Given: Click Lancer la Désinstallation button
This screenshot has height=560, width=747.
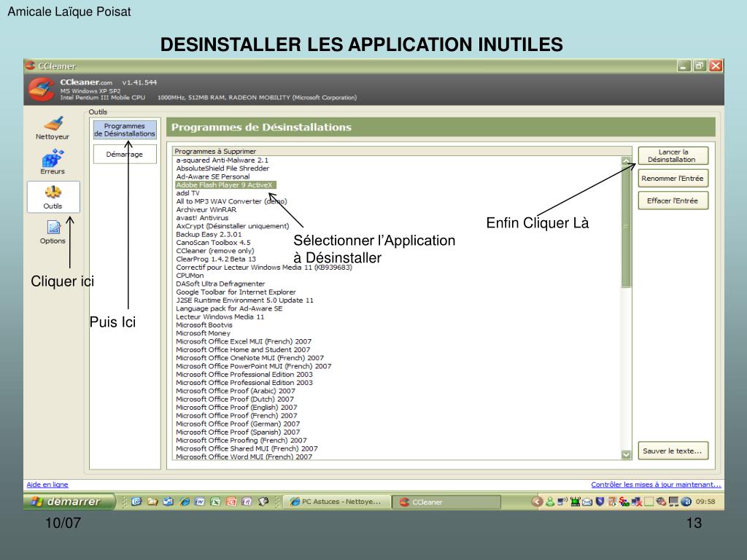Looking at the screenshot, I should tap(673, 156).
